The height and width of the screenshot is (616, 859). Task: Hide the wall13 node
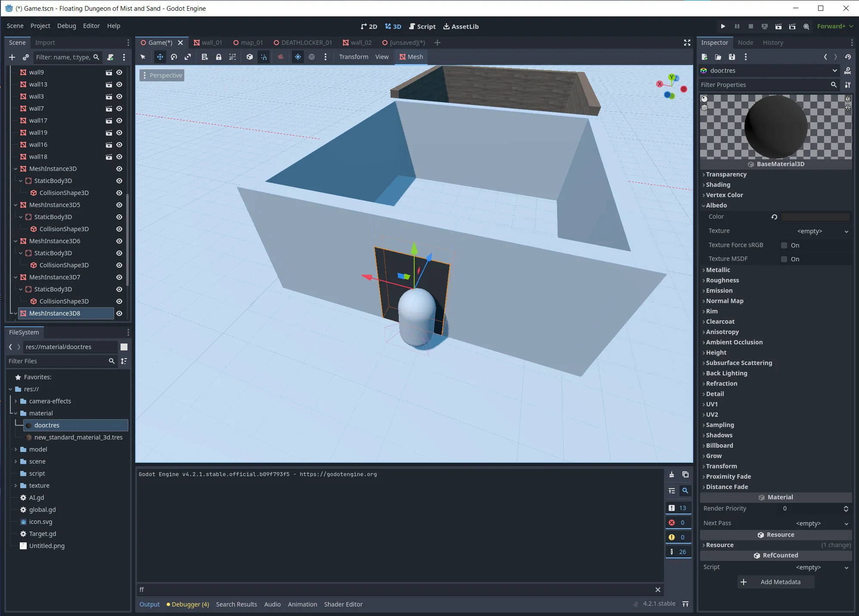pos(119,84)
